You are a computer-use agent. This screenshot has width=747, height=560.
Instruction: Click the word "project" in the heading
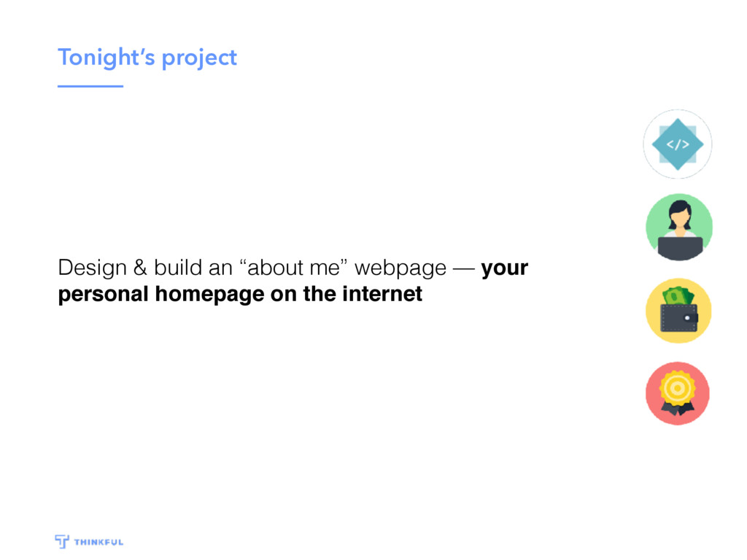pyautogui.click(x=199, y=58)
